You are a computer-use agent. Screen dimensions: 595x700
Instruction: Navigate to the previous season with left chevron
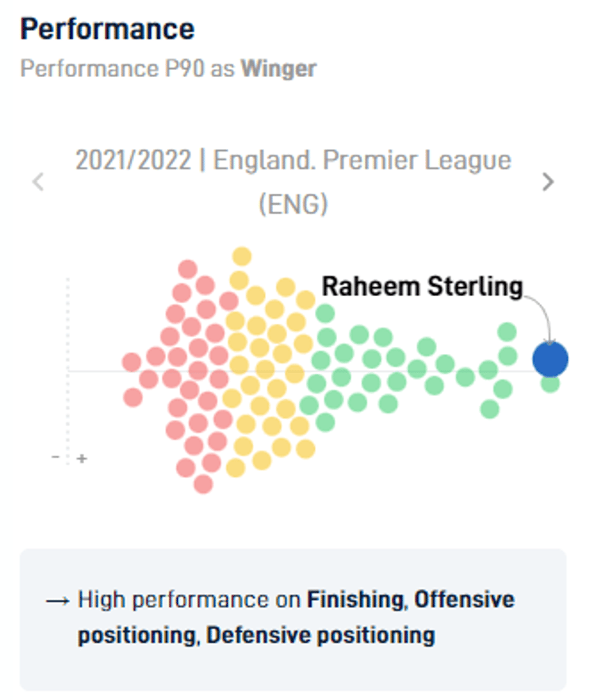[x=37, y=182]
